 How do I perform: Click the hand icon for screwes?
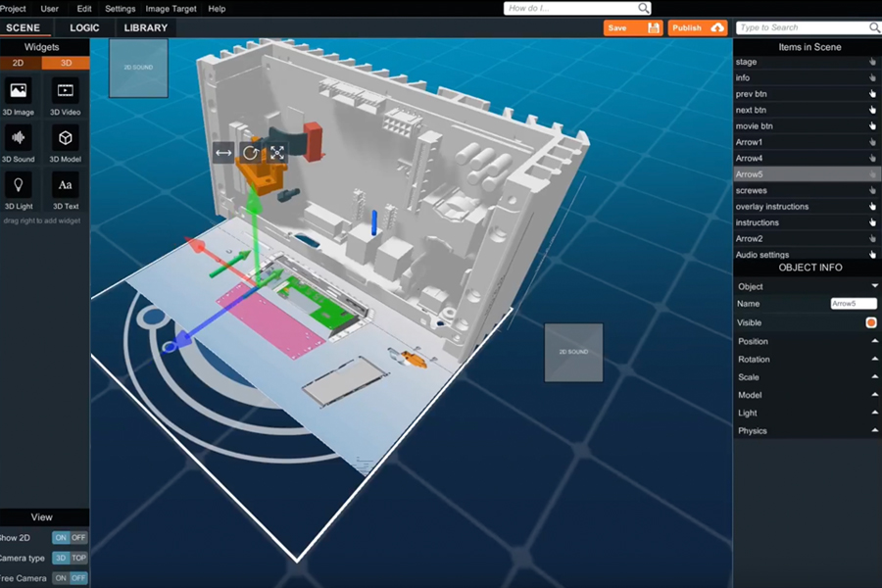point(872,190)
